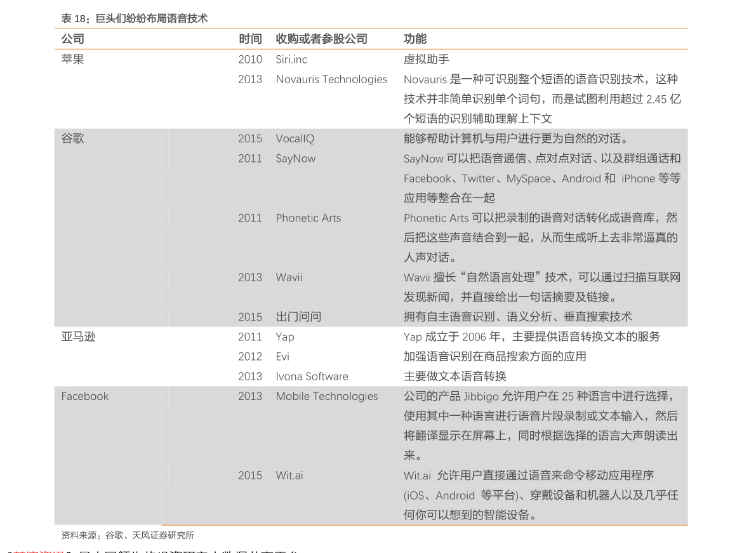This screenshot has height=553, width=756.
Task: Click the '功能' column header
Action: [415, 39]
